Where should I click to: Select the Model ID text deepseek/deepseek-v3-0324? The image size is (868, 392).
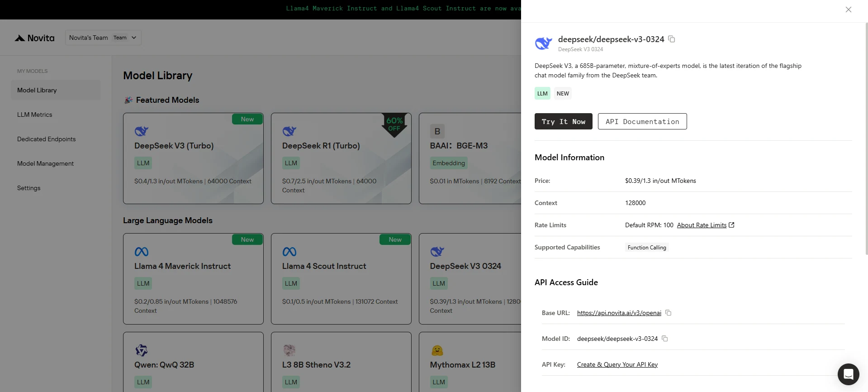[x=617, y=339]
